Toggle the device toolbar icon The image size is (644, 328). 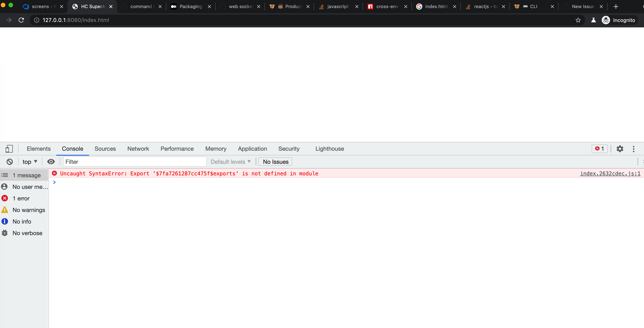pyautogui.click(x=9, y=148)
